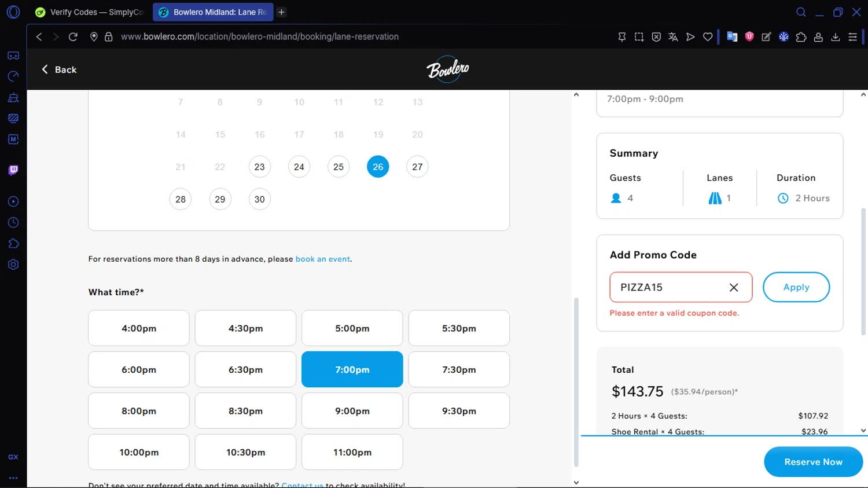
Task: Choose the 6:30pm time slot
Action: (245, 369)
